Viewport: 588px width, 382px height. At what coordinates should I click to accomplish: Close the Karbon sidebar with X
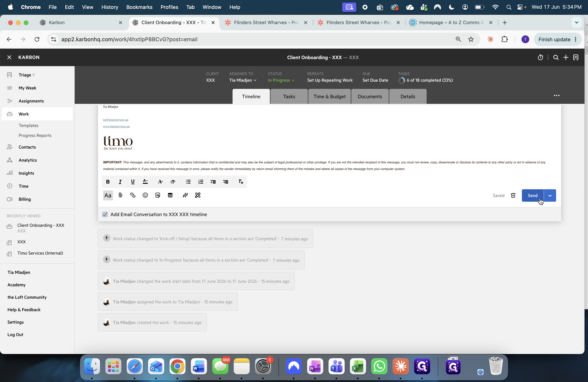9,57
